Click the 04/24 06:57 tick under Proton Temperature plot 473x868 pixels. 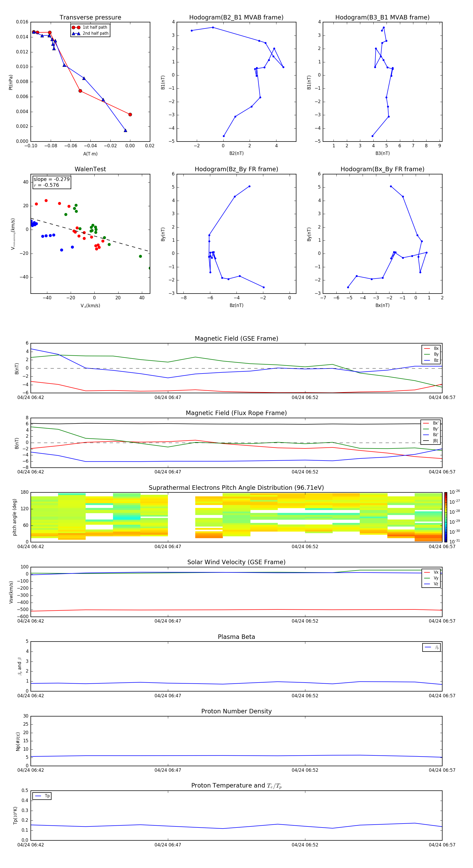(x=442, y=845)
